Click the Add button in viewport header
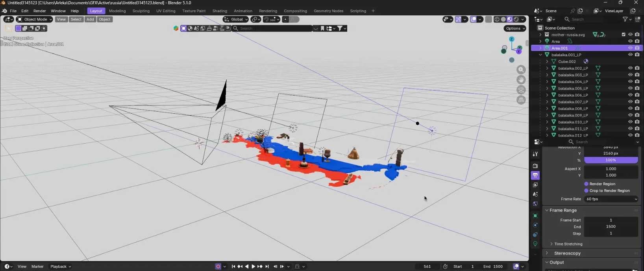The height and width of the screenshot is (271, 644). coord(90,19)
